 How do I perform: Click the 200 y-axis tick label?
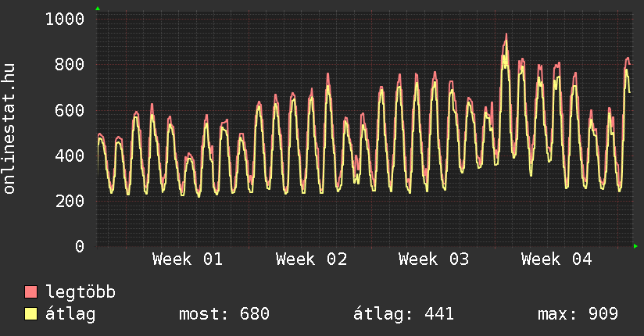pyautogui.click(x=69, y=201)
